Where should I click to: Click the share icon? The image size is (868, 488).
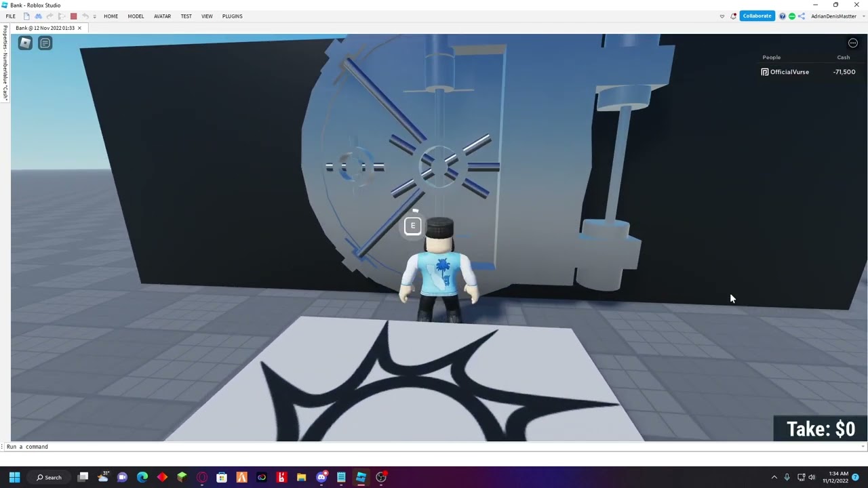(802, 16)
